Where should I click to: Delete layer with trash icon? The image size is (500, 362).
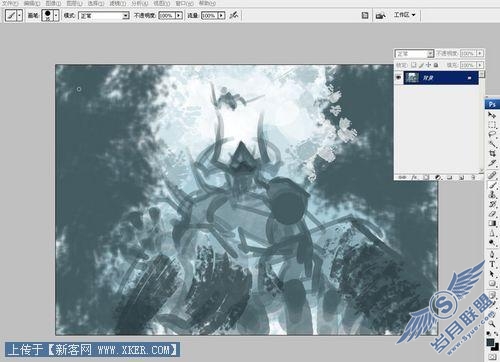[473, 177]
